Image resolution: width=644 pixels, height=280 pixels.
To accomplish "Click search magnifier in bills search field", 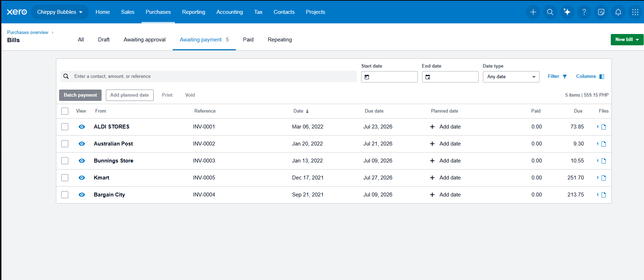I will pyautogui.click(x=66, y=76).
